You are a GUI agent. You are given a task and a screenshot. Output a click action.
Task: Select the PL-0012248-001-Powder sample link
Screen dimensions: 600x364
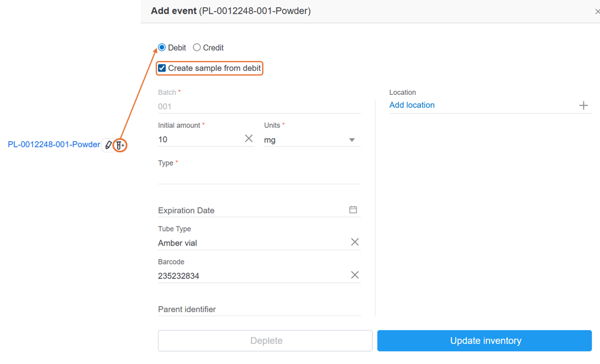pyautogui.click(x=53, y=144)
